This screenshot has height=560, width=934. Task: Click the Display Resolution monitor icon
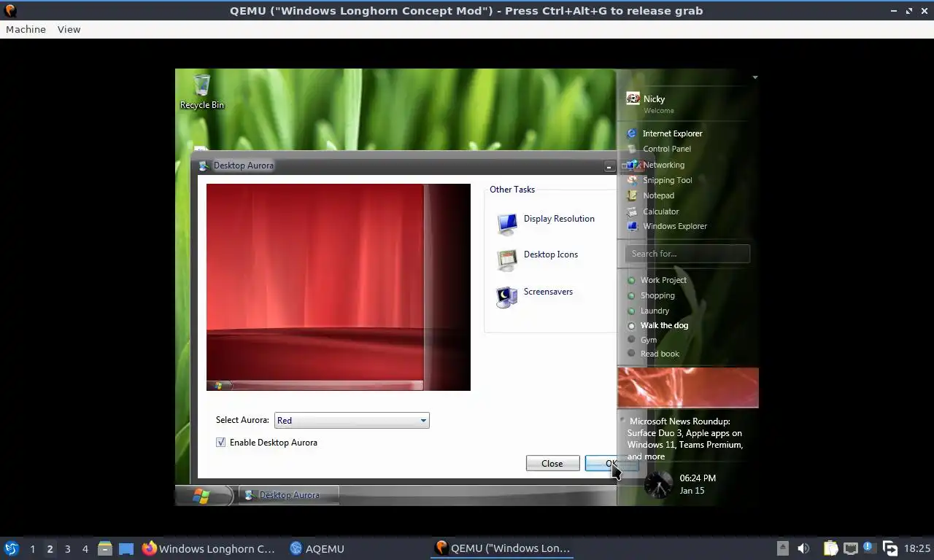click(506, 224)
